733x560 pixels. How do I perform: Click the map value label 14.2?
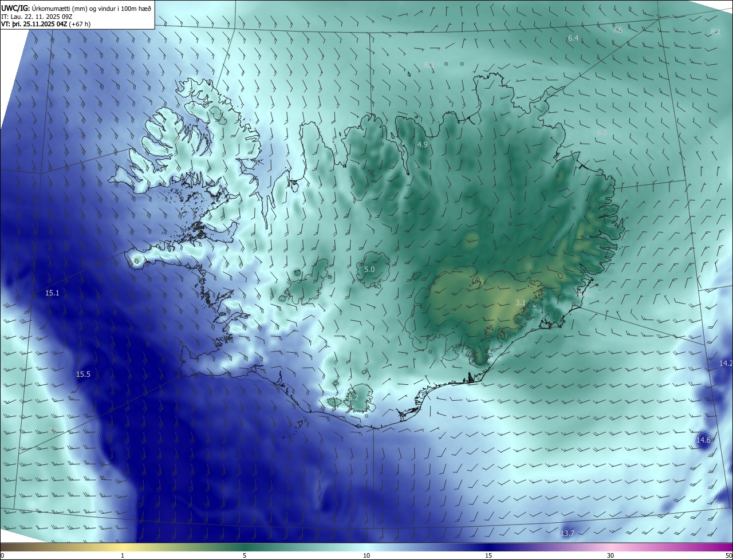(726, 364)
